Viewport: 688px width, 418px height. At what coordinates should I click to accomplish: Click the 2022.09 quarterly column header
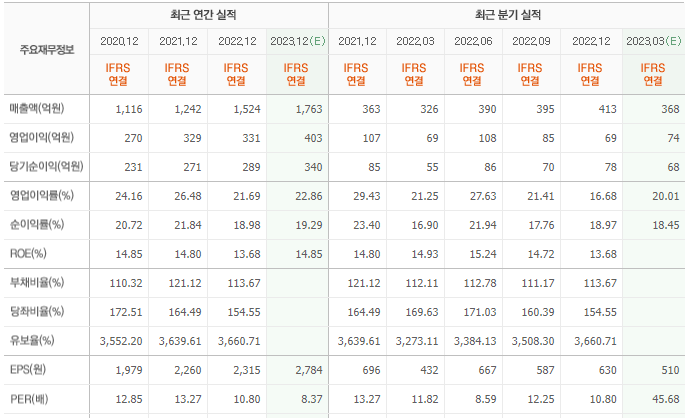pos(531,41)
